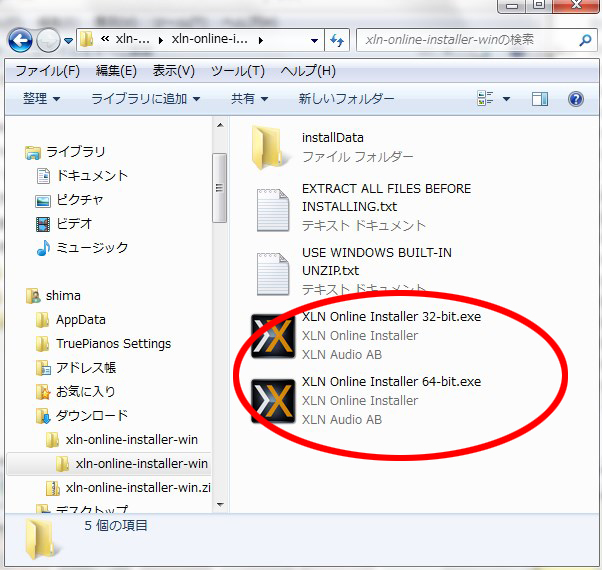Select EXTRACT ALL FILES BEFORE INSTALLING.txt name
The width and height of the screenshot is (602, 570).
pyautogui.click(x=386, y=197)
